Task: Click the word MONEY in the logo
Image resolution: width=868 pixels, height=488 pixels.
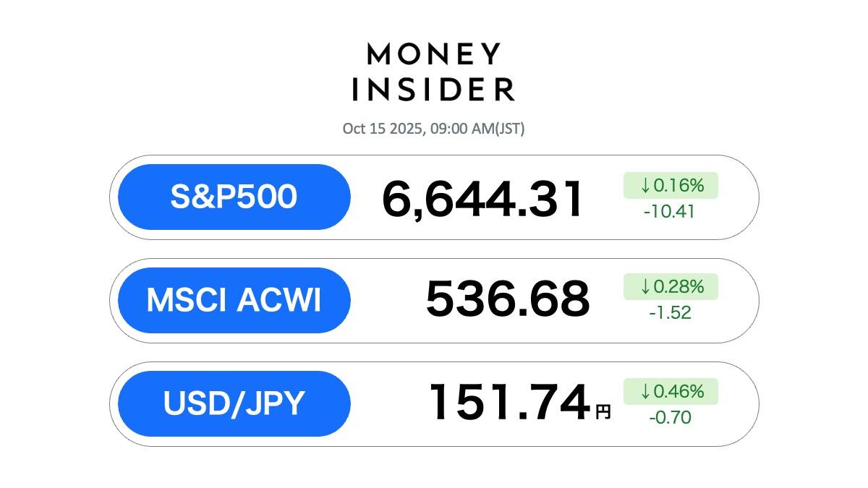Action: [433, 54]
